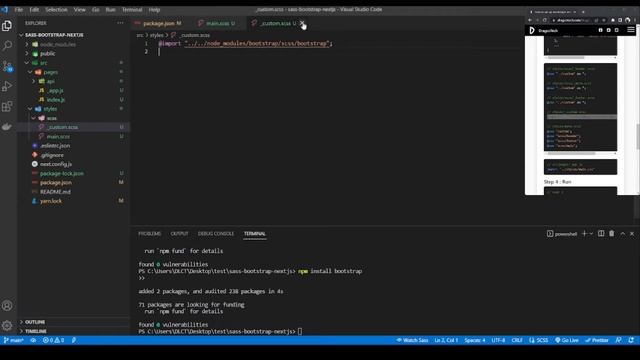Open launch profile dropdown beside plus icon
This screenshot has height=360, width=640.
pyautogui.click(x=591, y=233)
